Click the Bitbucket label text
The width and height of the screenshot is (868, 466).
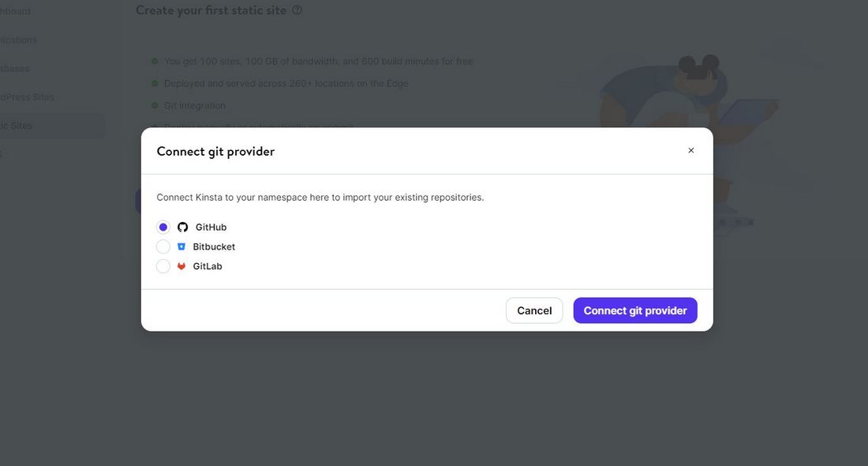coord(214,246)
